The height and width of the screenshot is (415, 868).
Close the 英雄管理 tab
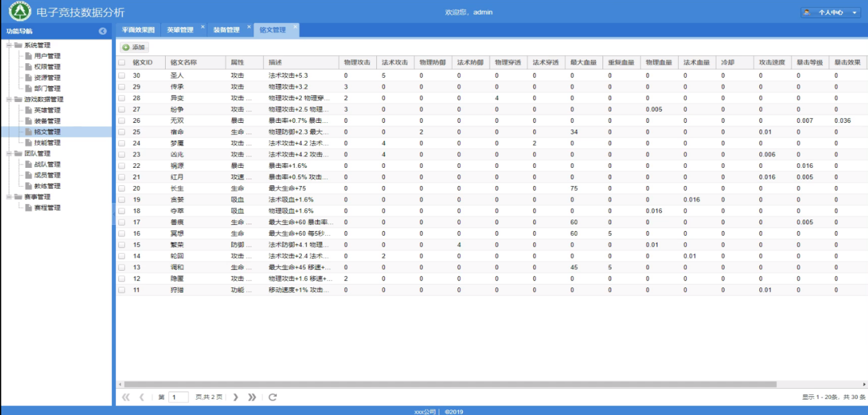pos(203,27)
